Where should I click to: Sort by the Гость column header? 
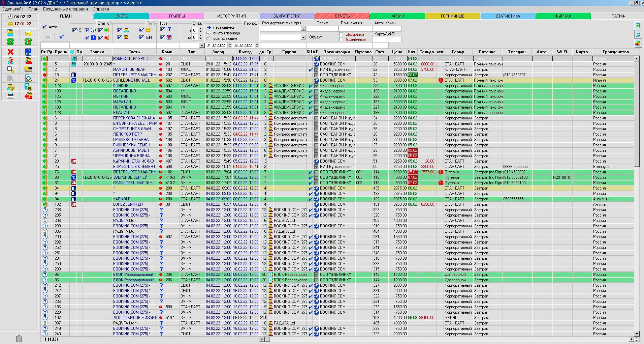click(x=134, y=52)
